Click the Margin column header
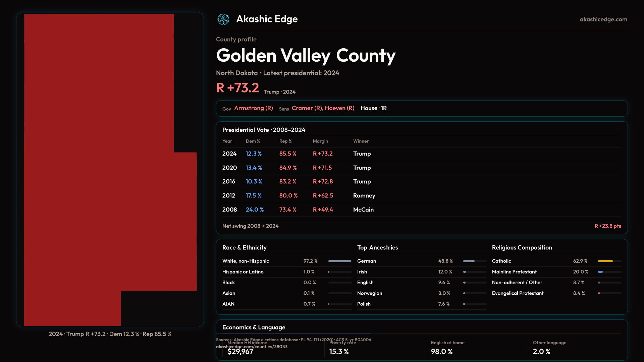 point(320,141)
